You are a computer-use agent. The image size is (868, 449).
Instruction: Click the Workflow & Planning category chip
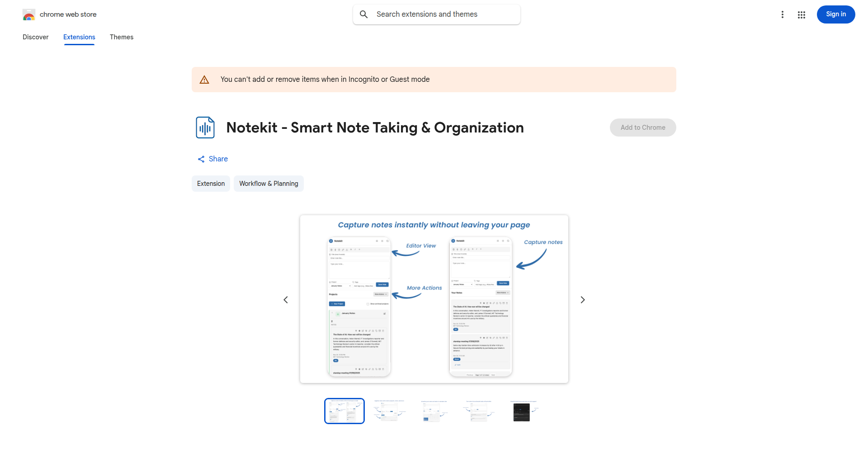(269, 184)
